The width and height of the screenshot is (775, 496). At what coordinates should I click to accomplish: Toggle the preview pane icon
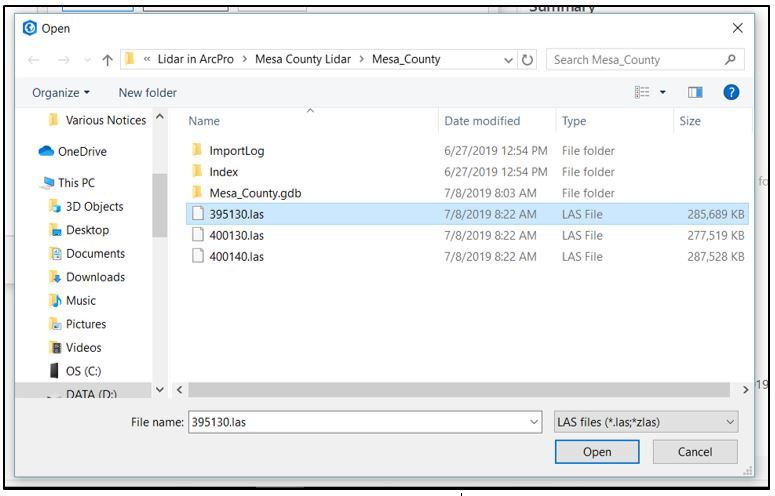point(695,92)
